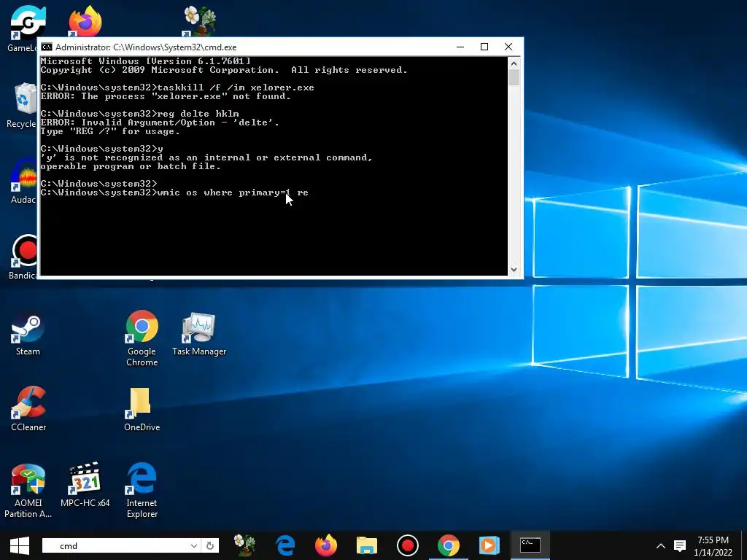Show hidden system tray icons
Screen dimensions: 747x560
661,545
